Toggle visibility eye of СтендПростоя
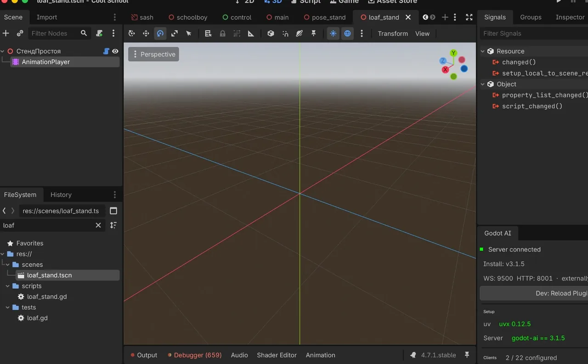The image size is (588, 364). coord(115,51)
